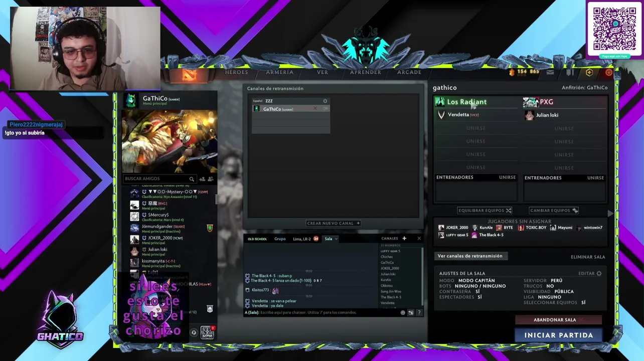The image size is (644, 361).
Task: Select friend kissmanyita in friends list
Action: click(171, 263)
